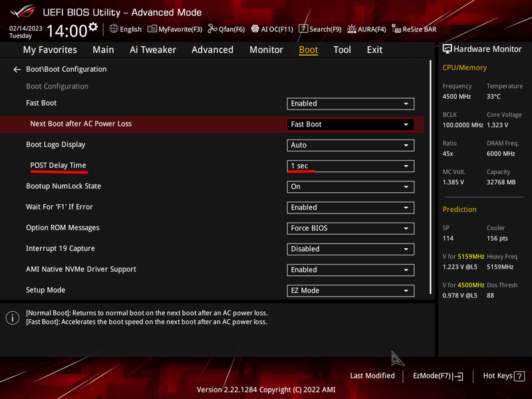532x399 pixels.
Task: Click the 156 pts cooler value
Action: click(497, 238)
